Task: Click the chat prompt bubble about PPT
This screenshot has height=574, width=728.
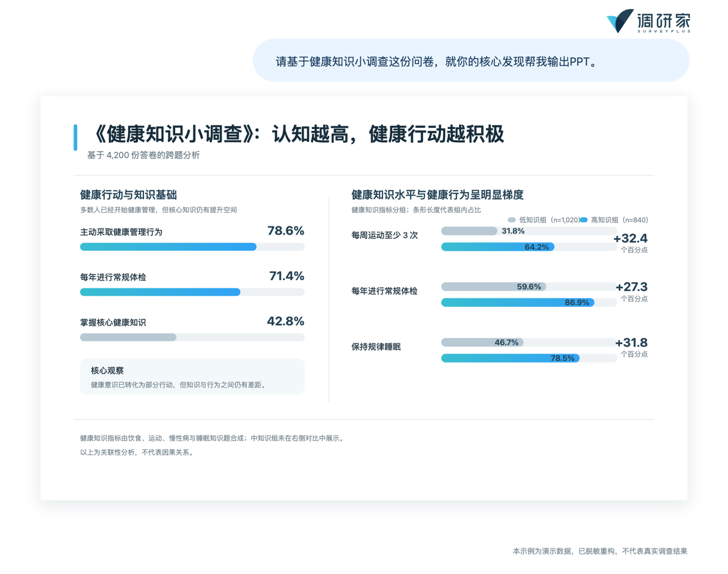Action: pos(470,61)
